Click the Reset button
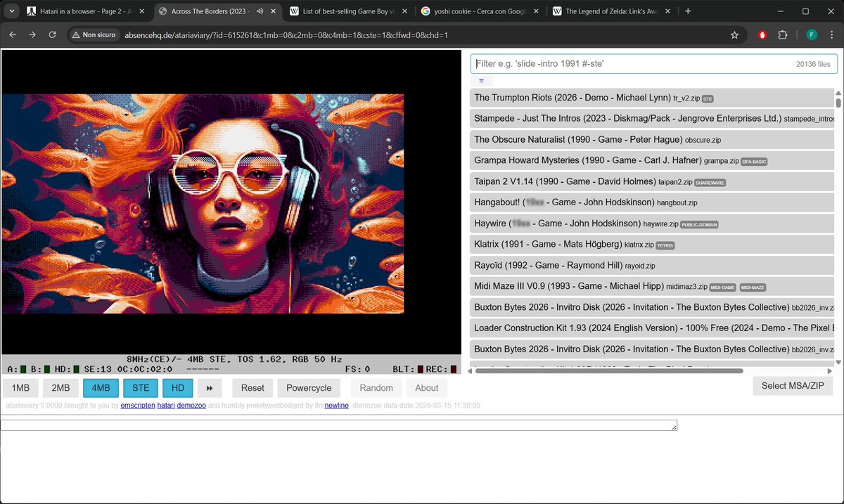Viewport: 844px width, 504px height. [x=252, y=388]
